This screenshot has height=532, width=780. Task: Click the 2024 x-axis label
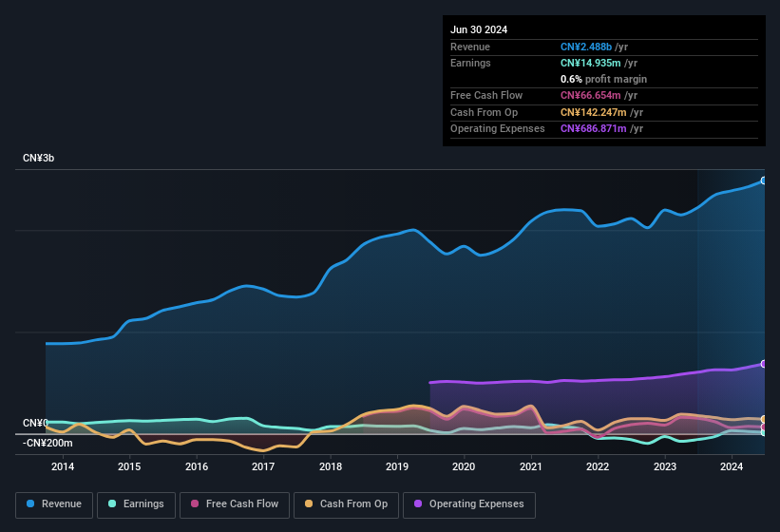(732, 466)
